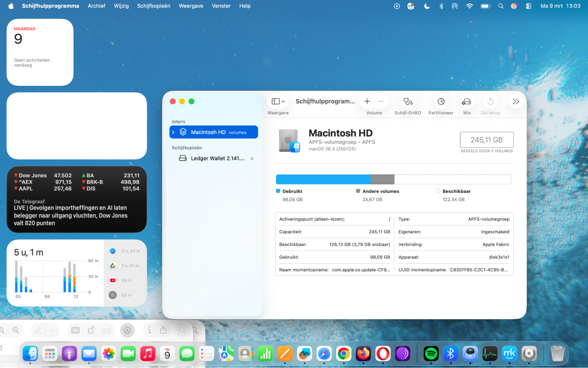
Task: Toggle the Andere volumes legend indicator
Action: [358, 191]
